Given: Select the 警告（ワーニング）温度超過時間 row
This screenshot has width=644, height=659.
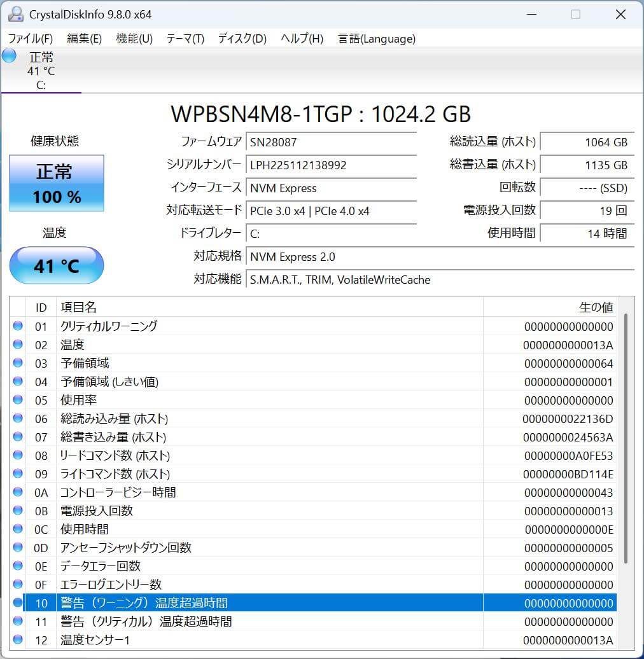Looking at the screenshot, I should tap(191, 603).
